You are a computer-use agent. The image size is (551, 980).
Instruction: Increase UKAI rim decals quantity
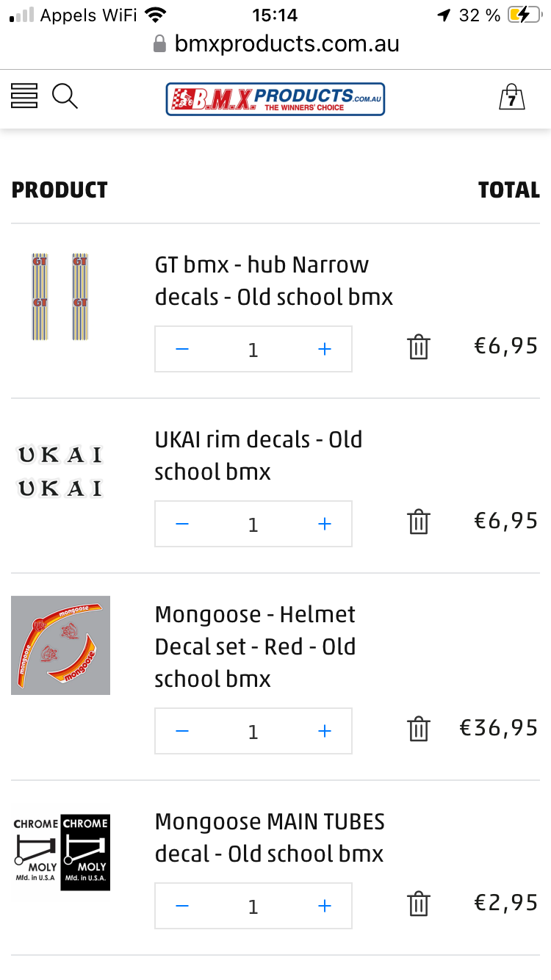tap(325, 524)
